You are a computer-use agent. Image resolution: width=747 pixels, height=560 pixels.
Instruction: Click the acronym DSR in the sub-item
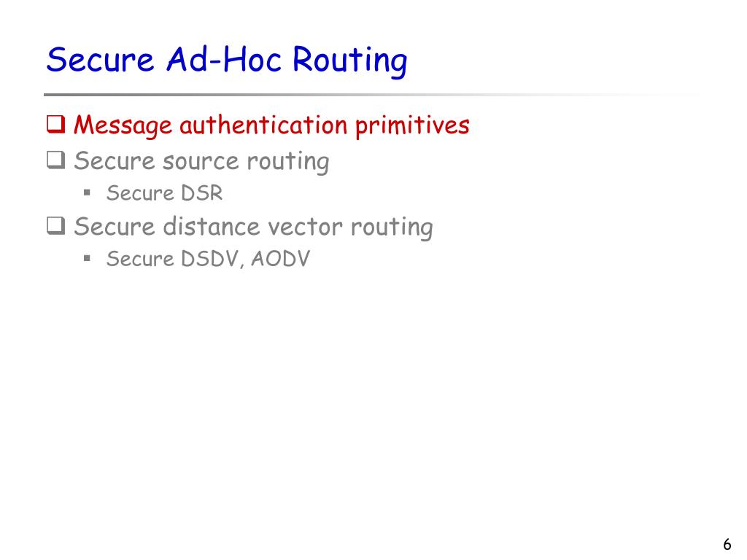pyautogui.click(x=202, y=193)
